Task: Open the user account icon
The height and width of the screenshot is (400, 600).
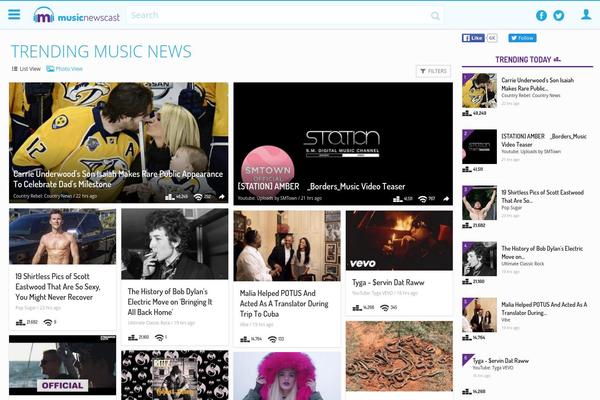Action: coord(586,15)
